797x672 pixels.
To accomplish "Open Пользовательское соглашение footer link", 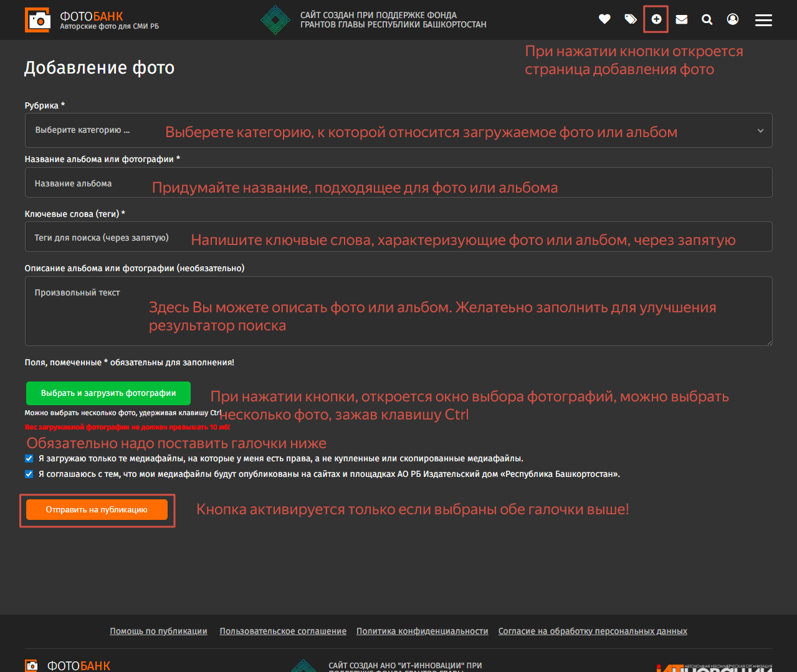I will click(283, 631).
